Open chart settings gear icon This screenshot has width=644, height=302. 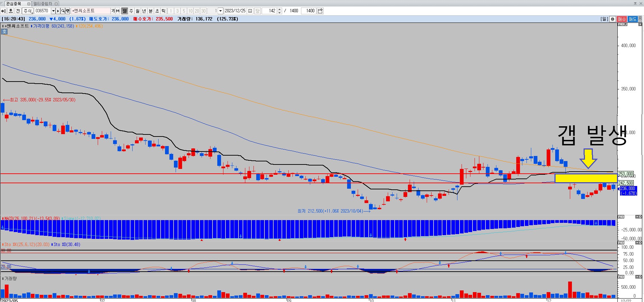(x=613, y=19)
